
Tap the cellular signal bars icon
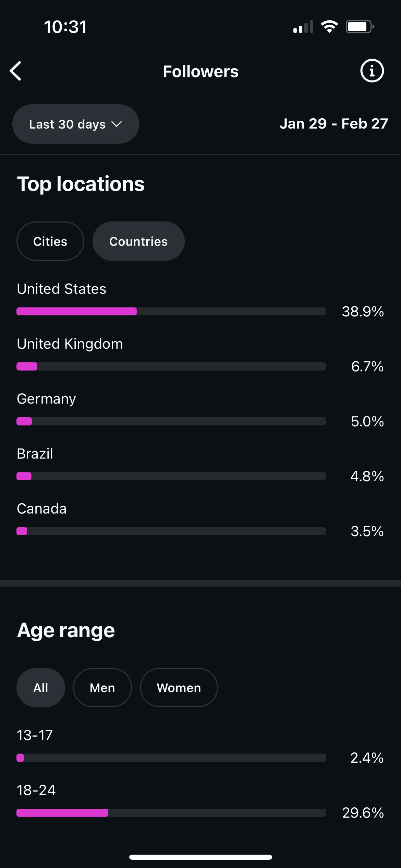tap(303, 27)
